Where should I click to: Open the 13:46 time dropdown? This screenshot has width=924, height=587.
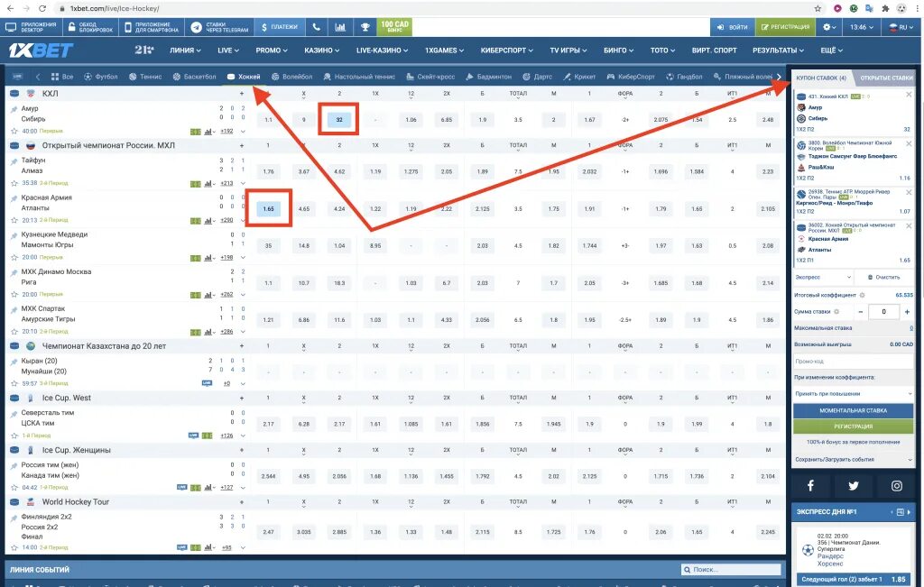[x=862, y=27]
